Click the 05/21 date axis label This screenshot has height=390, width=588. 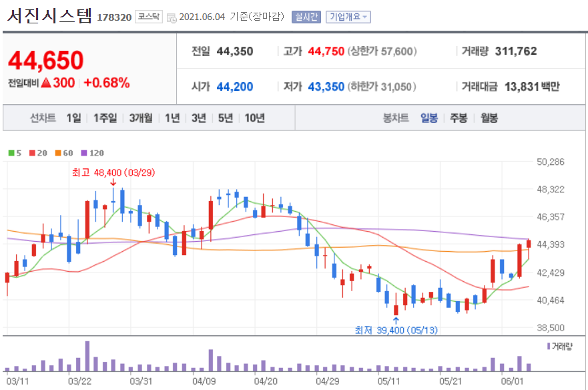[x=451, y=381]
